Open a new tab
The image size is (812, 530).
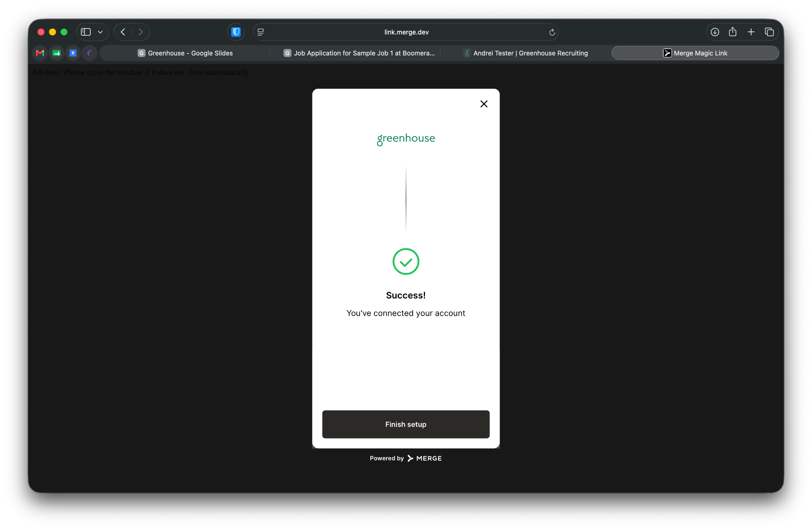tap(751, 32)
